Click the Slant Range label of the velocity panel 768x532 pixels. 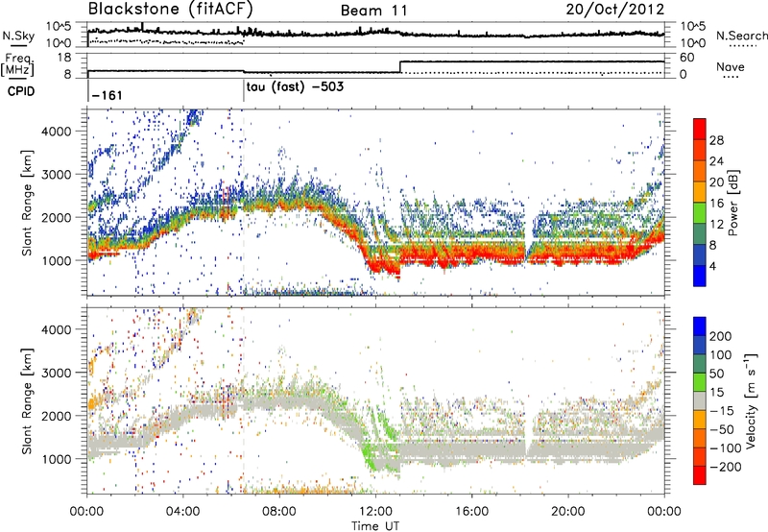(28, 400)
